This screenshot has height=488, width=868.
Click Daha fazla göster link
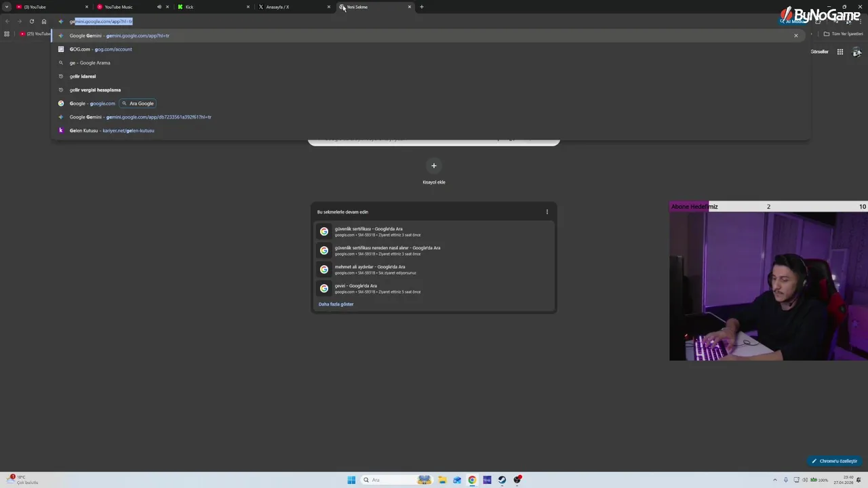[336, 304]
